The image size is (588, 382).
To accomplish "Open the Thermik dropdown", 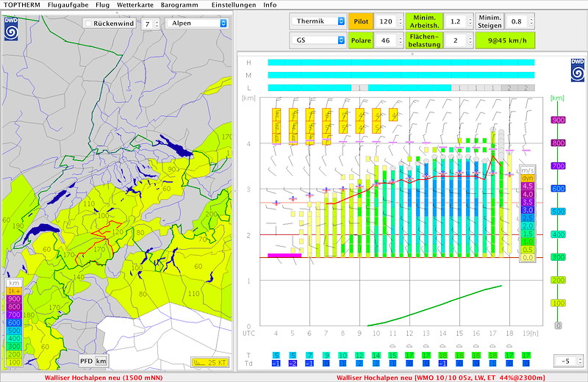I will [x=318, y=21].
